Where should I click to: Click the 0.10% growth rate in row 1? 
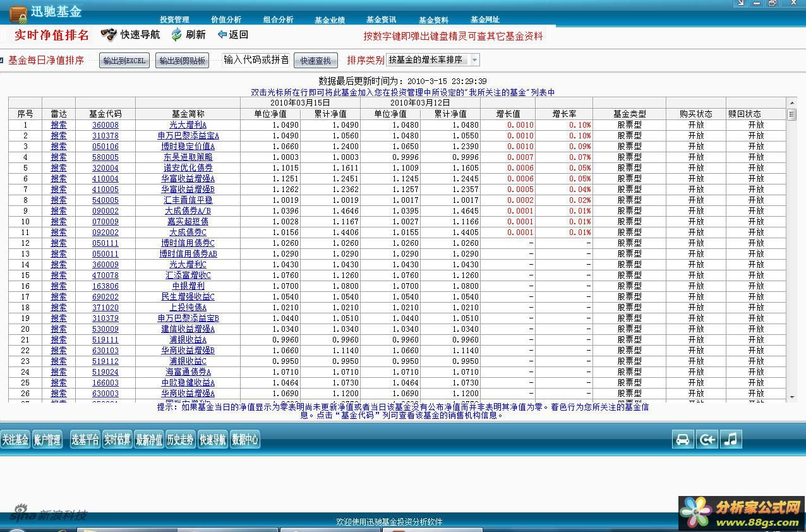point(580,125)
